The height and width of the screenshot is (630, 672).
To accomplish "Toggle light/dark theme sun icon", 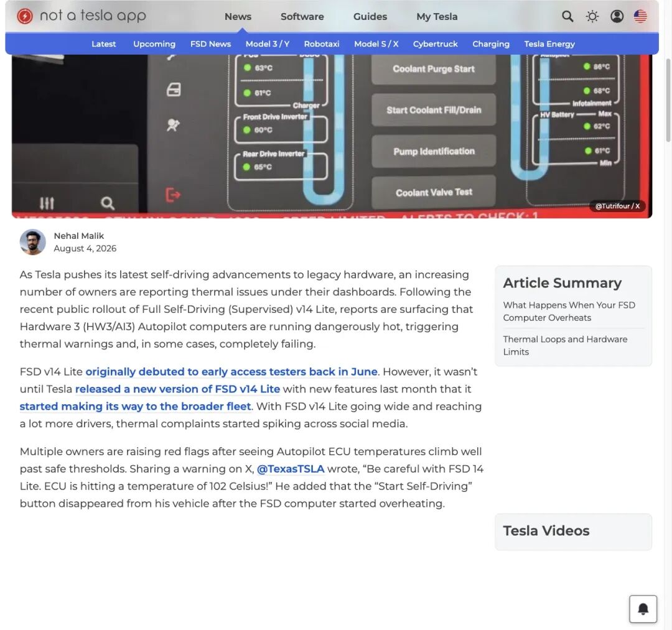I will pos(592,16).
